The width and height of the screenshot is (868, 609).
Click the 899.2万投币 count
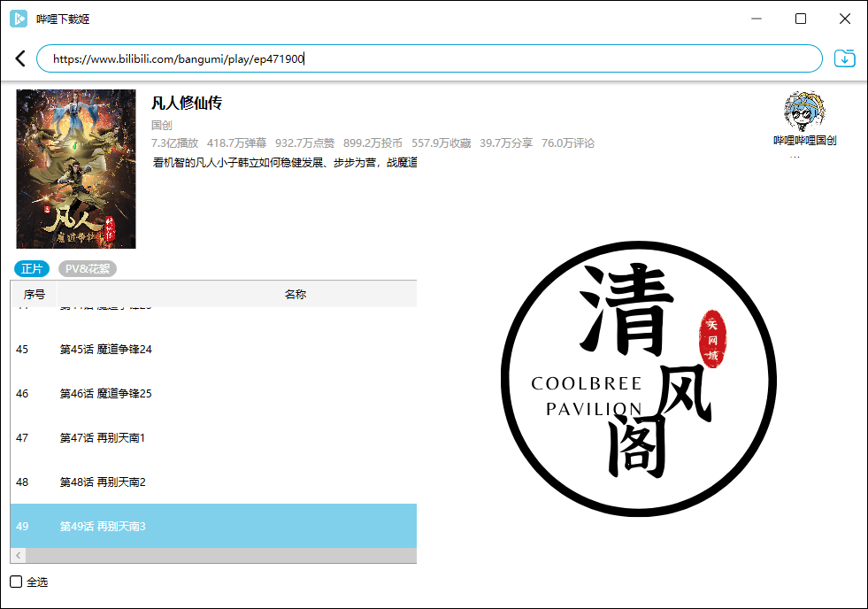tap(373, 143)
